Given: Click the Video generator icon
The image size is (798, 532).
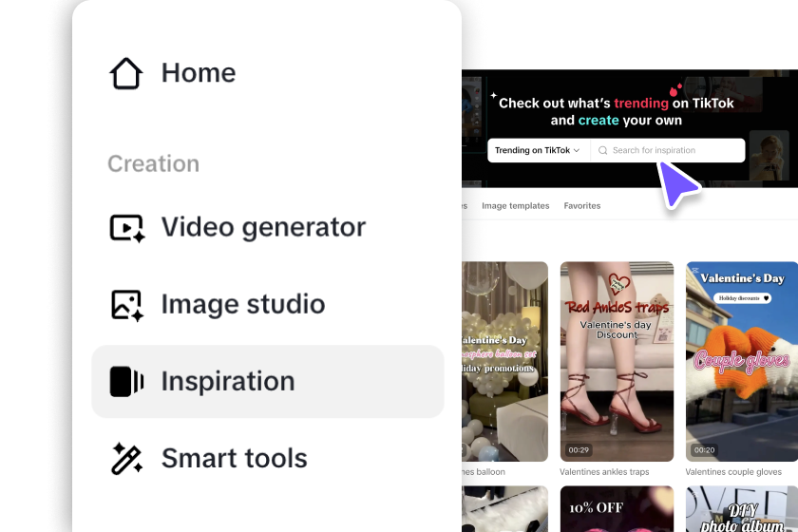Looking at the screenshot, I should (127, 228).
